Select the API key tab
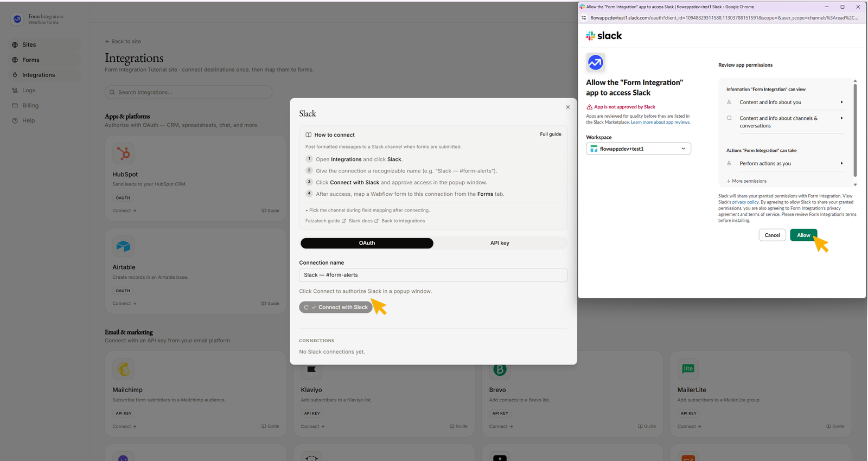This screenshot has height=461, width=868. click(x=500, y=243)
